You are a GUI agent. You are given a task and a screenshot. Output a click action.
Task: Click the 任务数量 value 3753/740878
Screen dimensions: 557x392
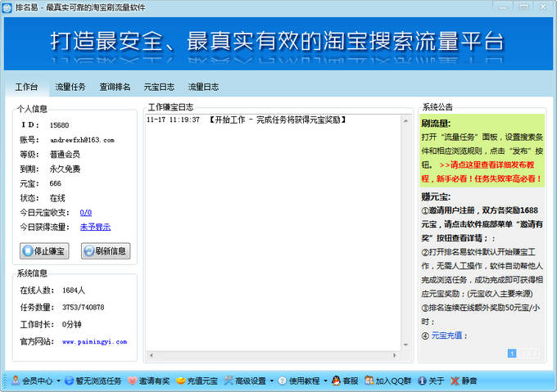coord(83,307)
